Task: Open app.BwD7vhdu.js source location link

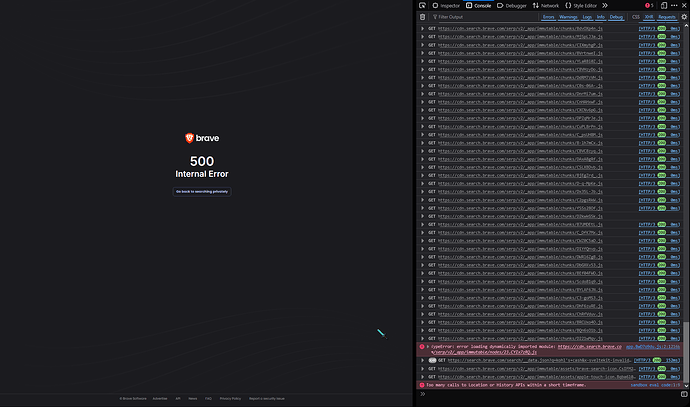Action: 653,347
